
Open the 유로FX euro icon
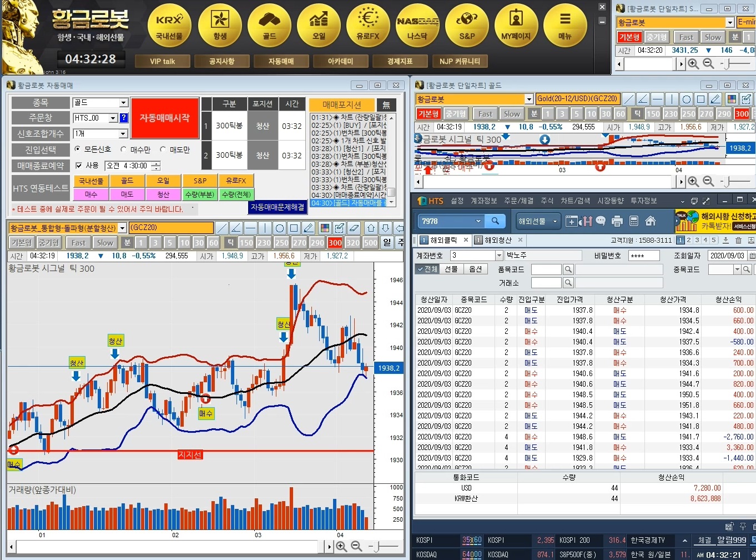click(368, 25)
